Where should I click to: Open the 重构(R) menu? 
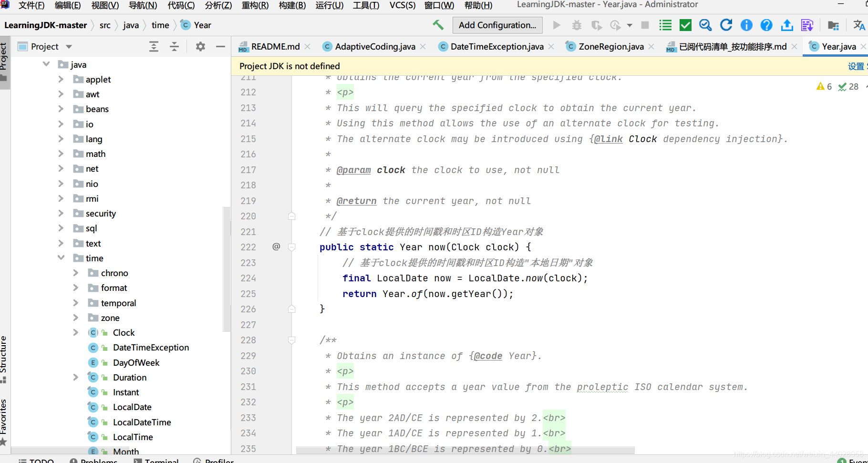coord(255,5)
